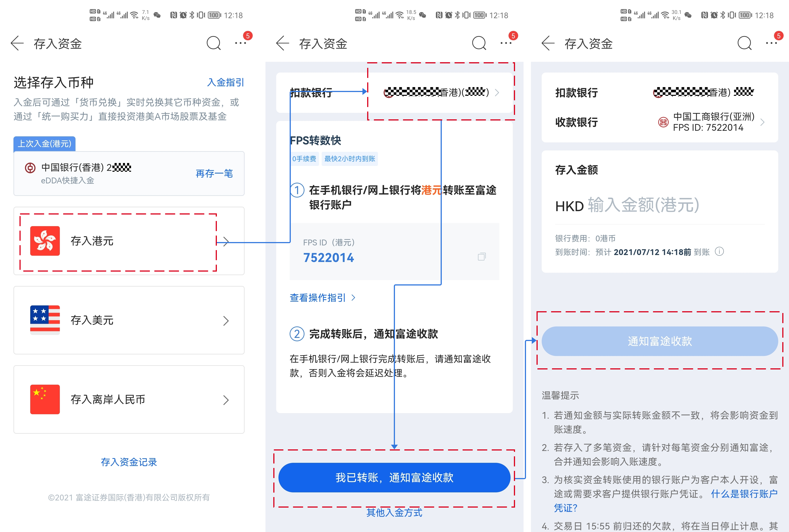789x532 pixels.
Task: Tap notification badge 5 on left screen
Action: (x=248, y=36)
